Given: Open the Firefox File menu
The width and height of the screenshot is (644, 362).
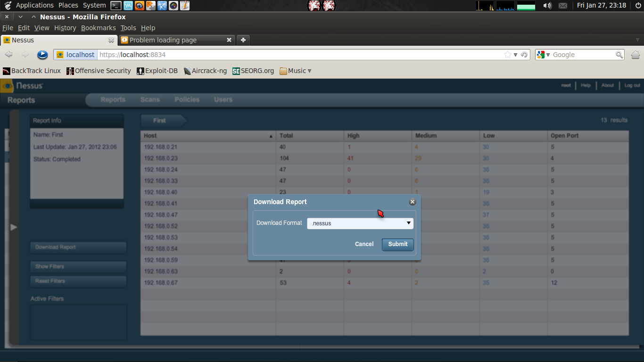Looking at the screenshot, I should point(8,28).
